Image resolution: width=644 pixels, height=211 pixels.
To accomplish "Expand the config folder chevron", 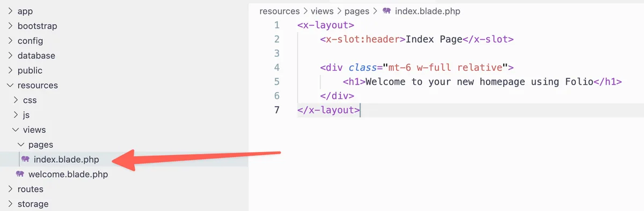I will [10, 41].
